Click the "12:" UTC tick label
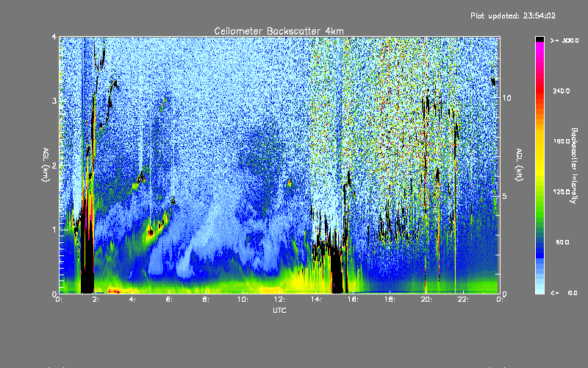The height and width of the screenshot is (368, 588). [x=279, y=300]
